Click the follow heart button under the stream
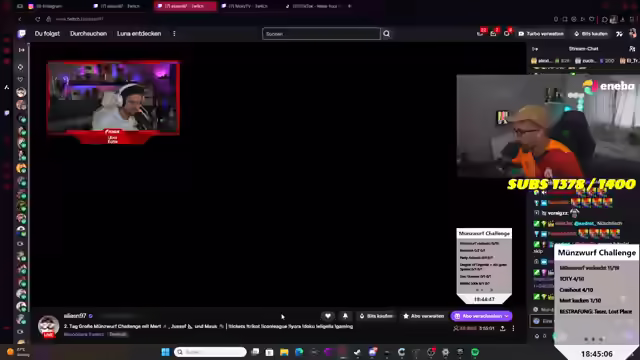 tap(328, 316)
